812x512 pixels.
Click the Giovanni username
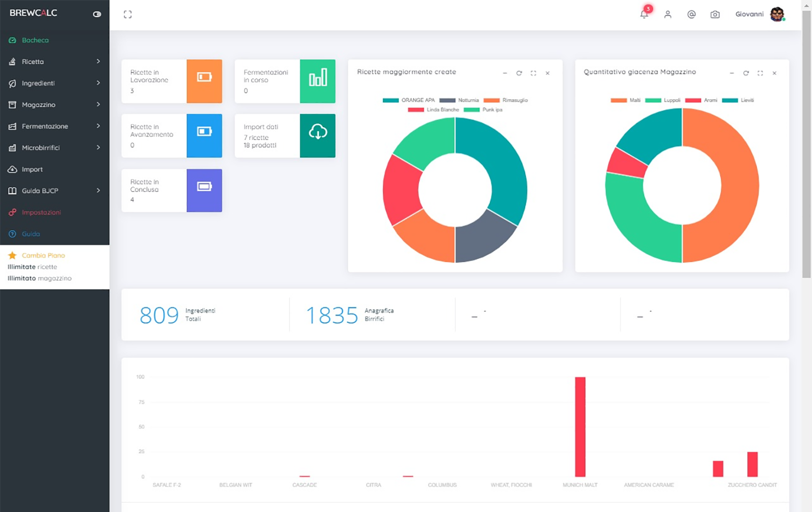(x=749, y=14)
